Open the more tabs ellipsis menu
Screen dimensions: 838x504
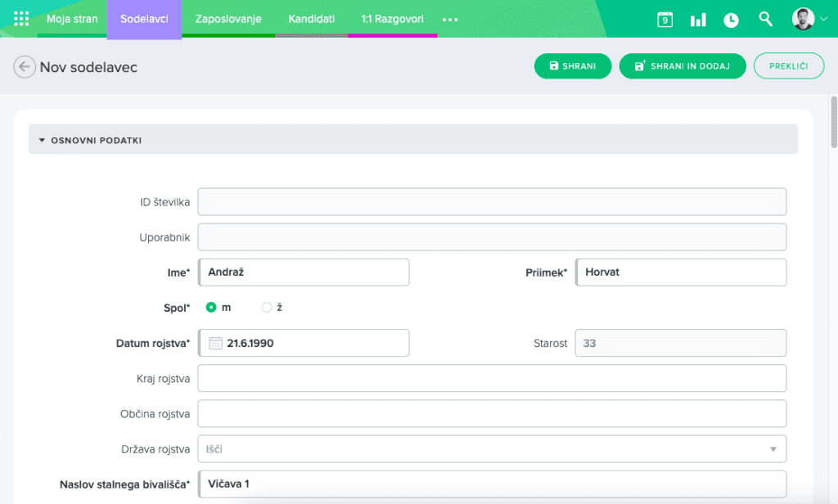(450, 20)
